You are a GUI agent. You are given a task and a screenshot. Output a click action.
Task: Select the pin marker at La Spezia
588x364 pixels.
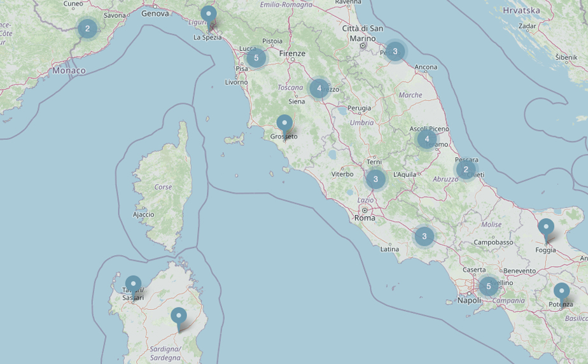[209, 15]
